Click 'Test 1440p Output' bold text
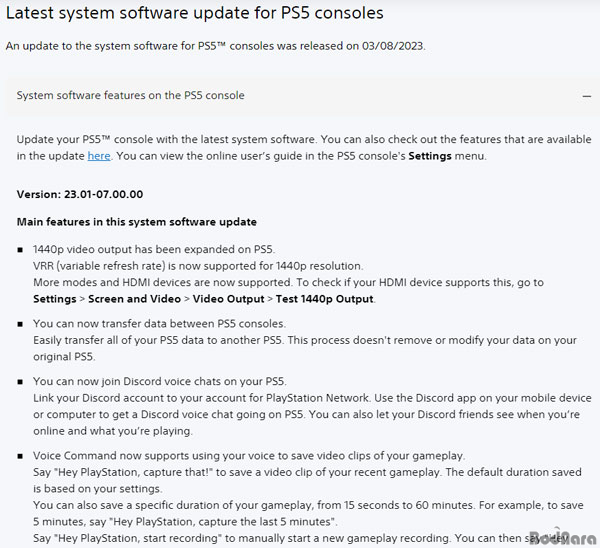The width and height of the screenshot is (600, 548). [x=324, y=299]
